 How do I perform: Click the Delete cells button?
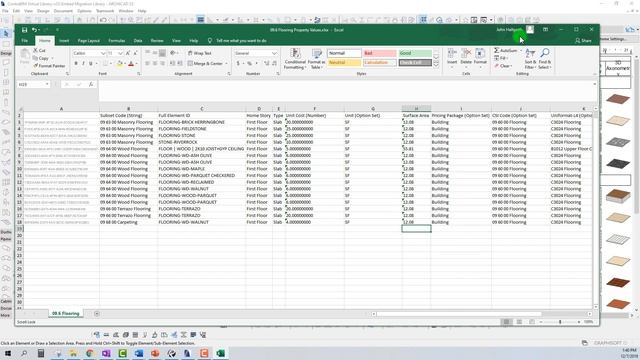(x=466, y=57)
